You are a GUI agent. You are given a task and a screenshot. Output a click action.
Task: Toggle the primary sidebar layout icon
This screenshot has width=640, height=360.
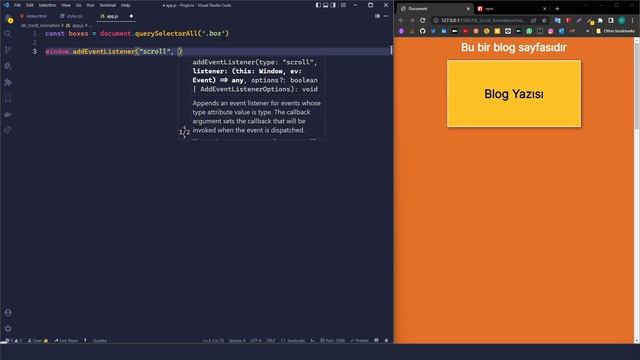318,5
